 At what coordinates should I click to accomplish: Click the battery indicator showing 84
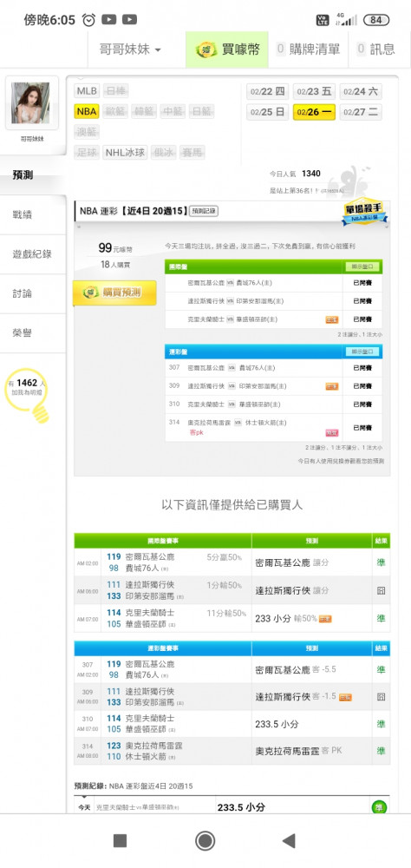(375, 20)
